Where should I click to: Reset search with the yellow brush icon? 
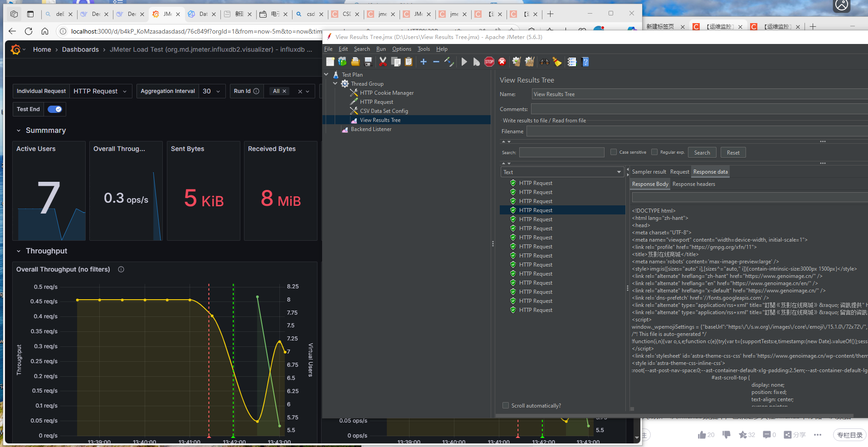(x=557, y=62)
